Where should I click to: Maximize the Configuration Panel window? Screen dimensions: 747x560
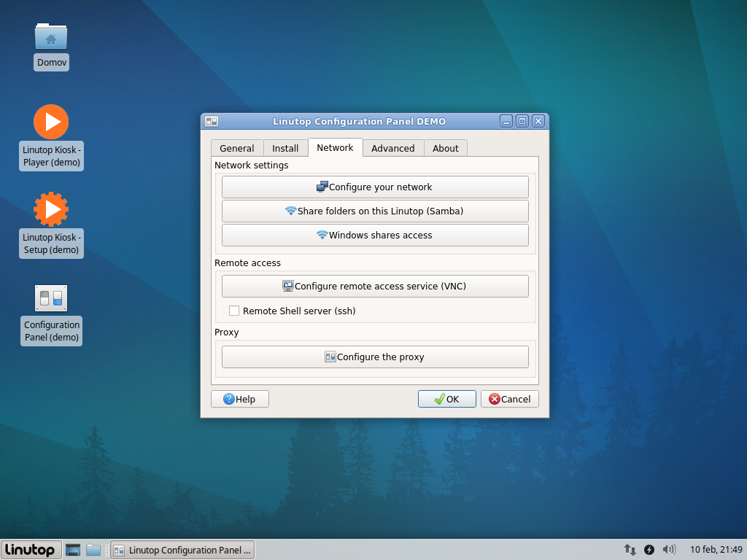tap(522, 122)
